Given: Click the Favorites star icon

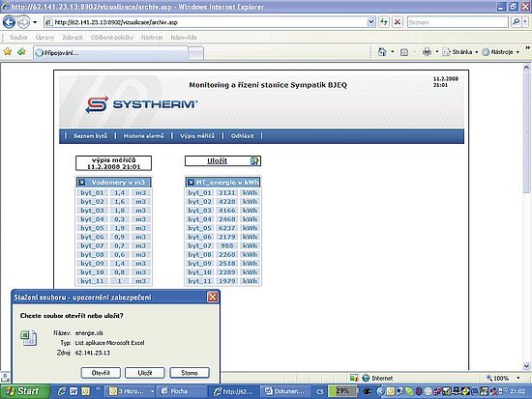Looking at the screenshot, I should pos(8,52).
